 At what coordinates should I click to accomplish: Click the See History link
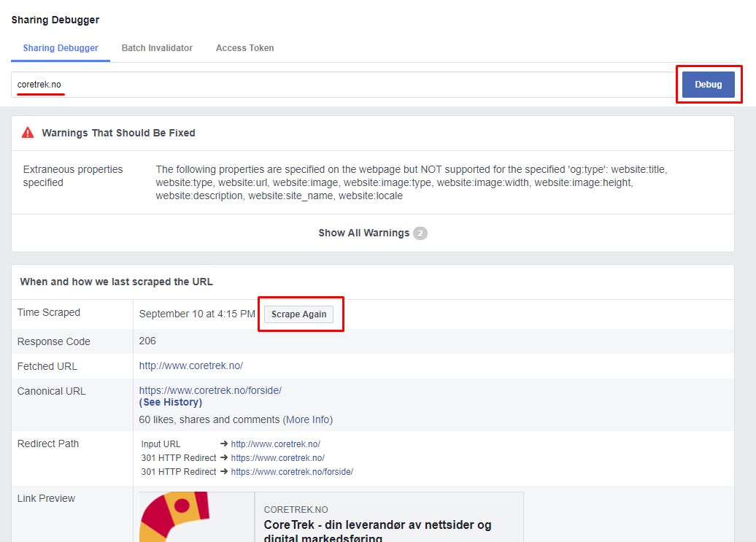(171, 402)
